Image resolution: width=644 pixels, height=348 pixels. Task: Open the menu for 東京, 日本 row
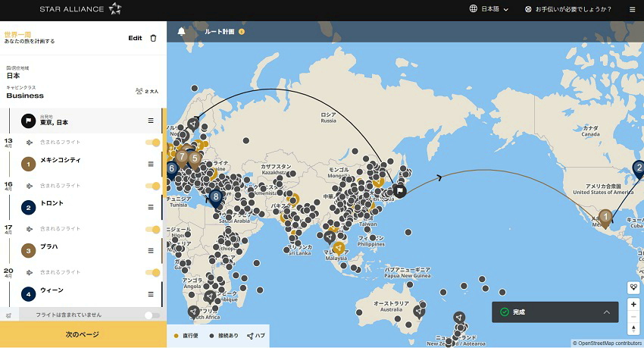pos(151,121)
